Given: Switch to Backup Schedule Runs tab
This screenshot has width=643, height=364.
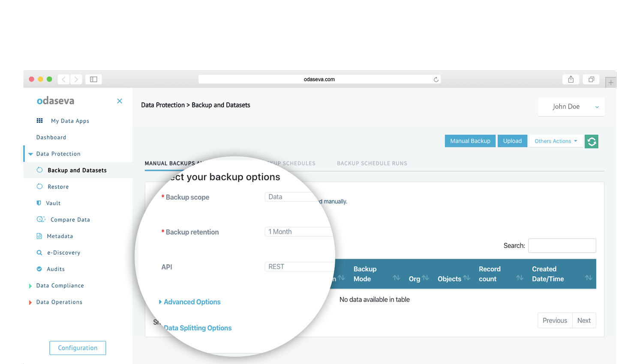Looking at the screenshot, I should 372,163.
